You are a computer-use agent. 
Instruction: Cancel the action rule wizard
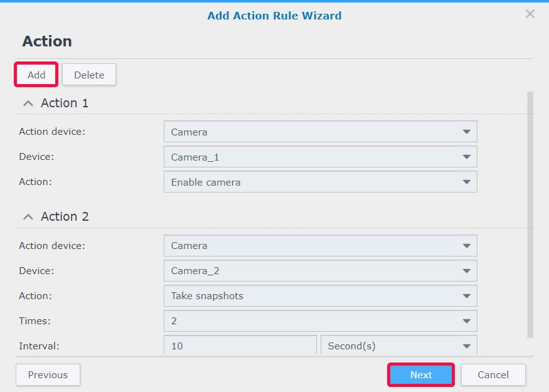point(493,375)
